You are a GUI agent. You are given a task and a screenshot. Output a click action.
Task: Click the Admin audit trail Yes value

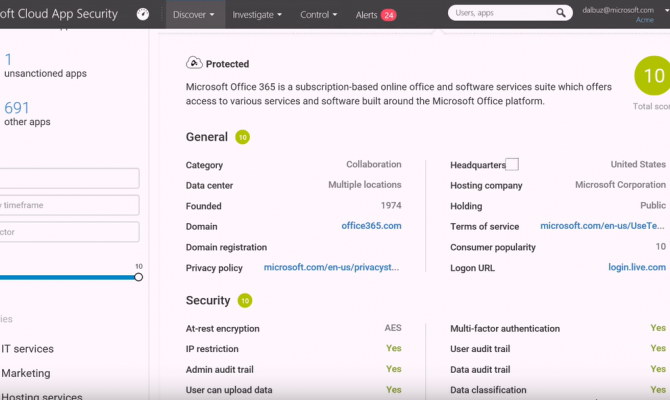(x=394, y=369)
